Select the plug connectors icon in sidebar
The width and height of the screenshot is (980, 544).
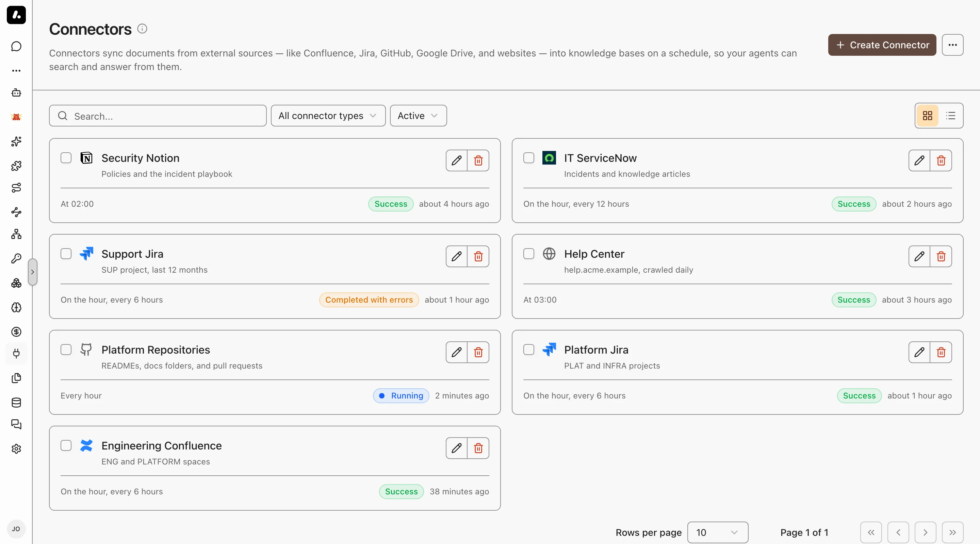coord(16,354)
